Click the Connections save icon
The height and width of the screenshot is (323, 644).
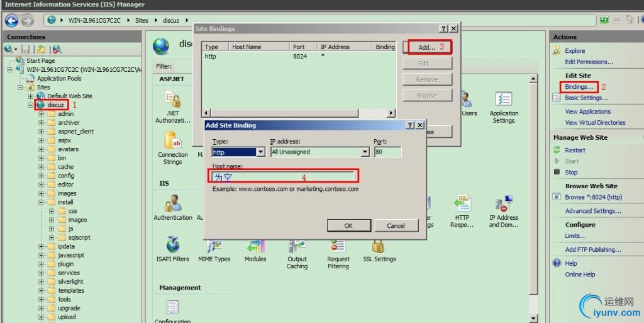tap(25, 49)
